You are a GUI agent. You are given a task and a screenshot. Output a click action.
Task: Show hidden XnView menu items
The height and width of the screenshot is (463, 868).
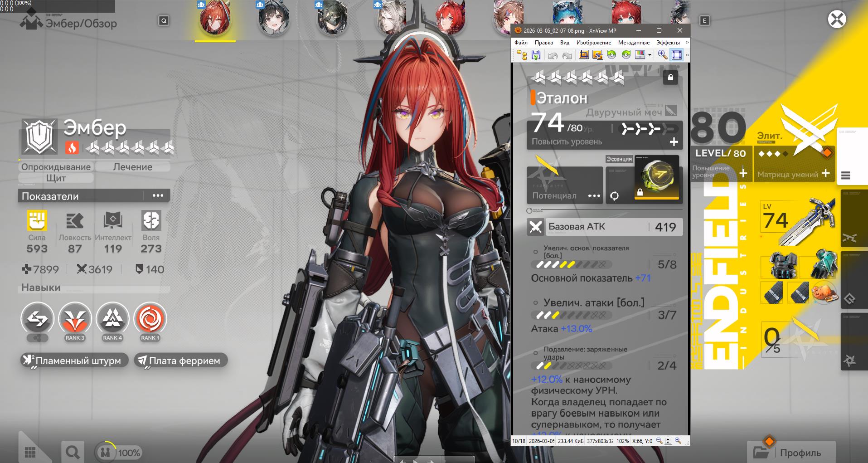(687, 43)
